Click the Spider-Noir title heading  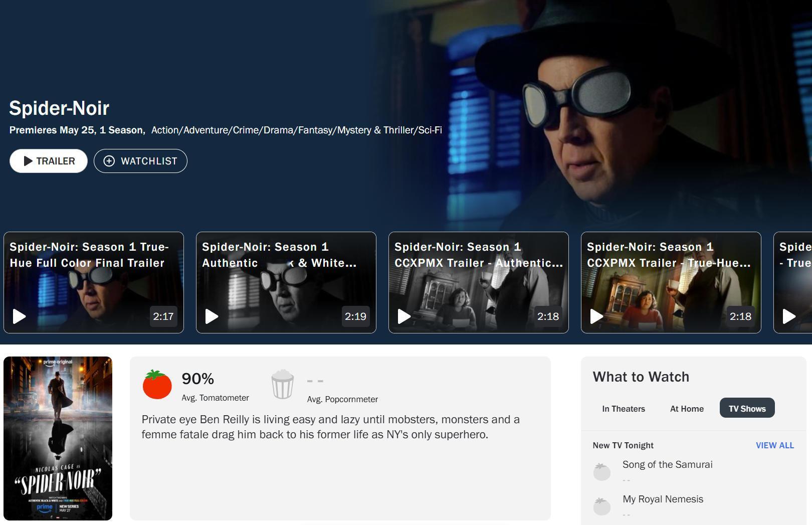coord(59,108)
